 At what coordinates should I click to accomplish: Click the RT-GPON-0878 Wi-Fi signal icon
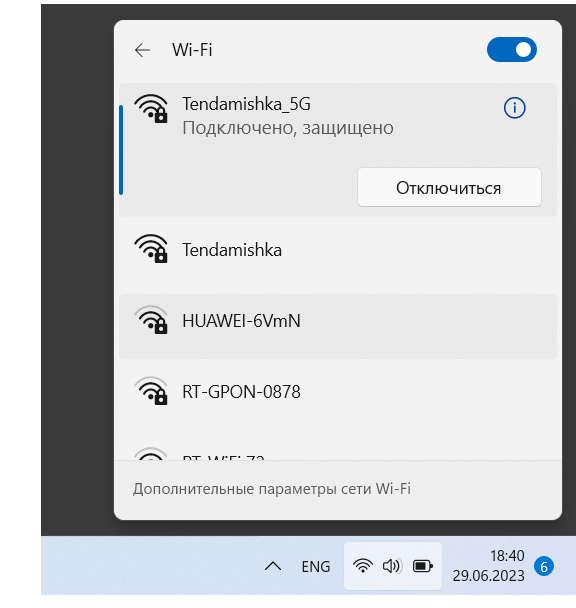151,391
